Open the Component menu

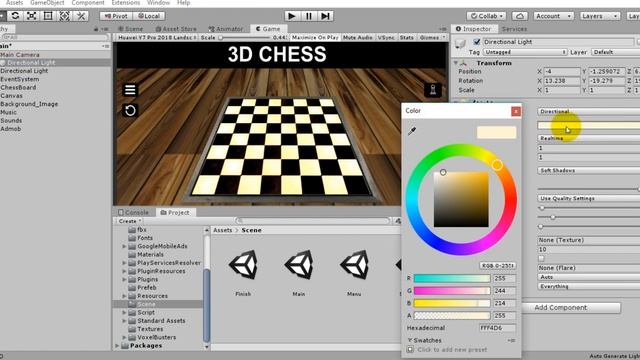click(88, 3)
